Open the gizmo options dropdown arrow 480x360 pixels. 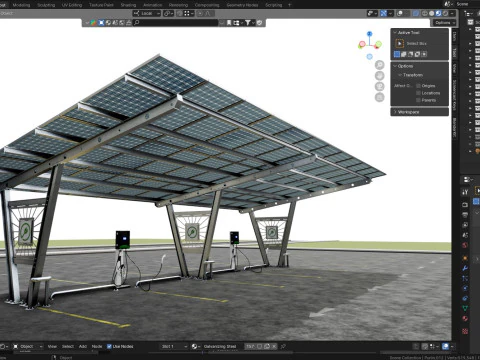coord(390,13)
